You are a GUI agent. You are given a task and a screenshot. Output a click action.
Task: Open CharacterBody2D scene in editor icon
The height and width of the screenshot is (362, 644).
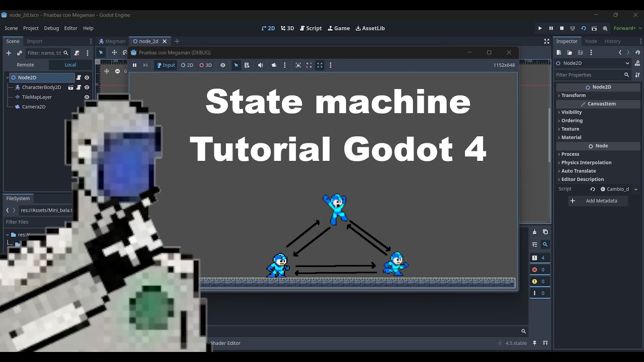point(70,87)
